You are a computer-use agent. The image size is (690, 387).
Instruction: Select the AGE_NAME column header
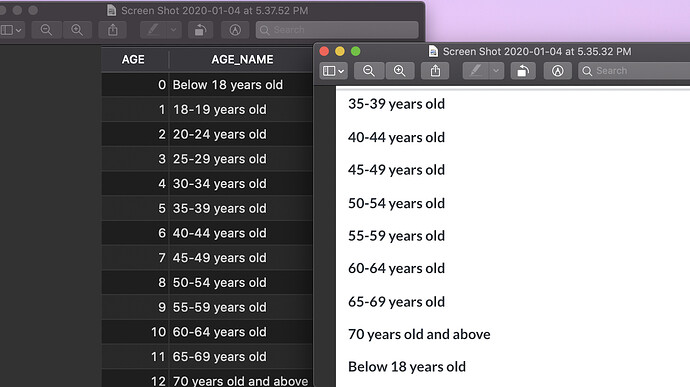point(242,59)
